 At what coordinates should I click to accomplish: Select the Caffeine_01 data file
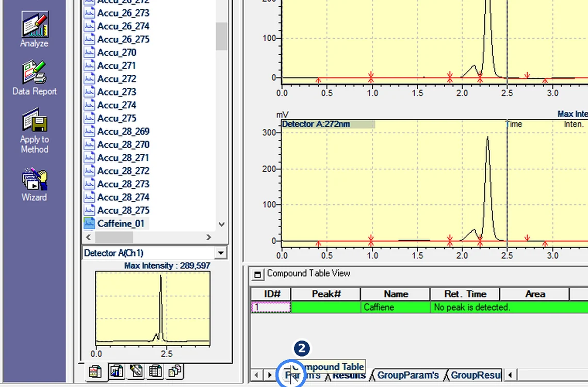pos(121,223)
